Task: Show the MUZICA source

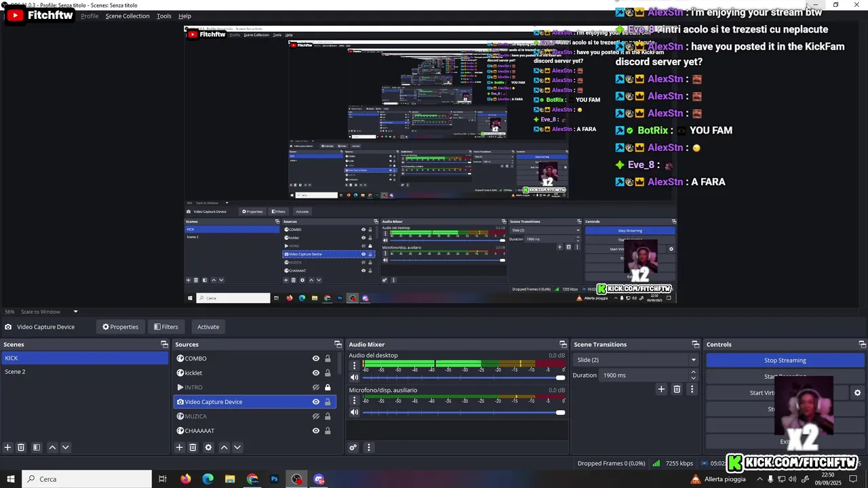Action: tap(316, 416)
